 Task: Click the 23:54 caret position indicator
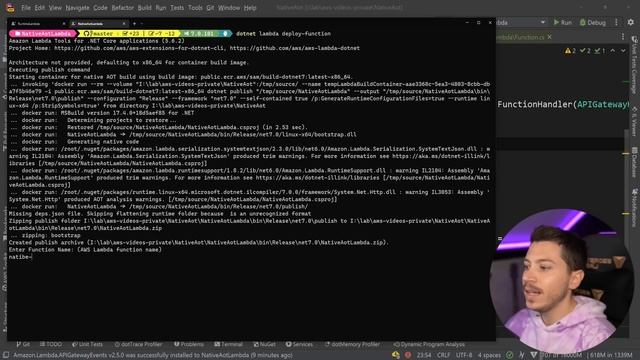coord(424,355)
